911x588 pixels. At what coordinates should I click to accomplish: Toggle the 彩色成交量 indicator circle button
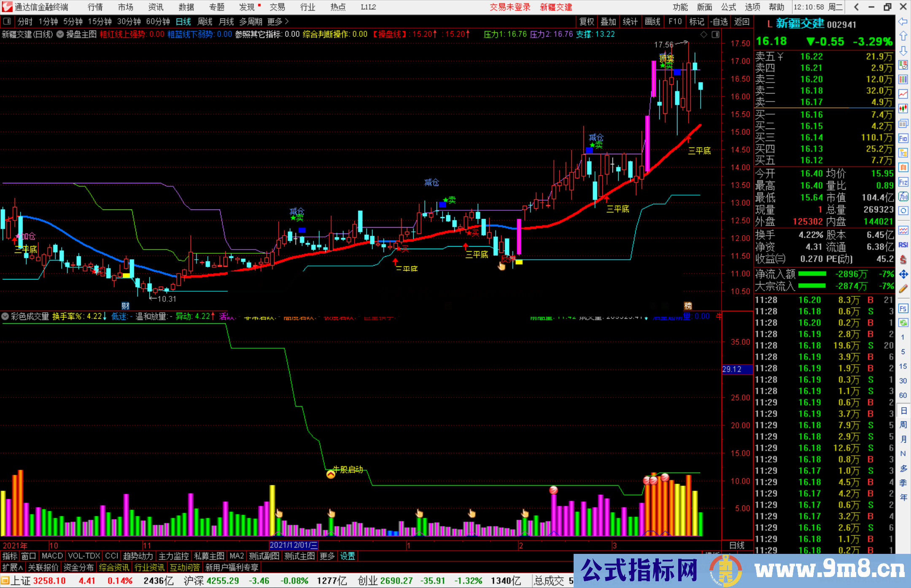tap(5, 316)
